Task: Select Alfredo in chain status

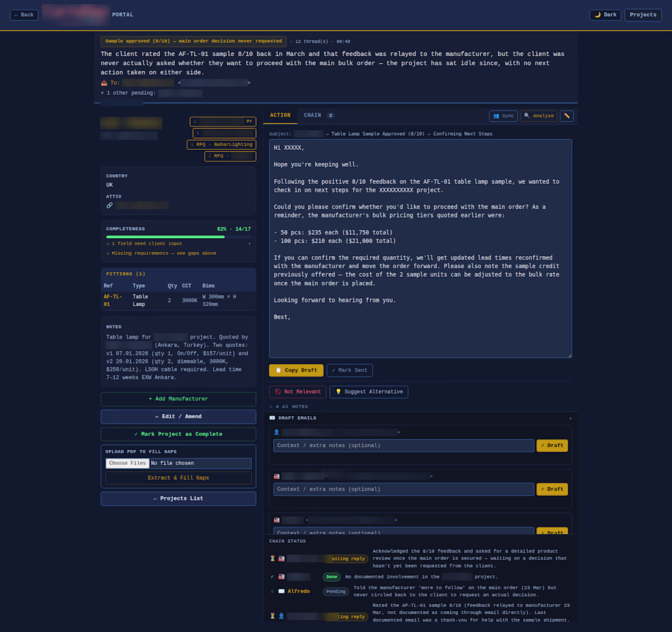Action: pos(298,592)
